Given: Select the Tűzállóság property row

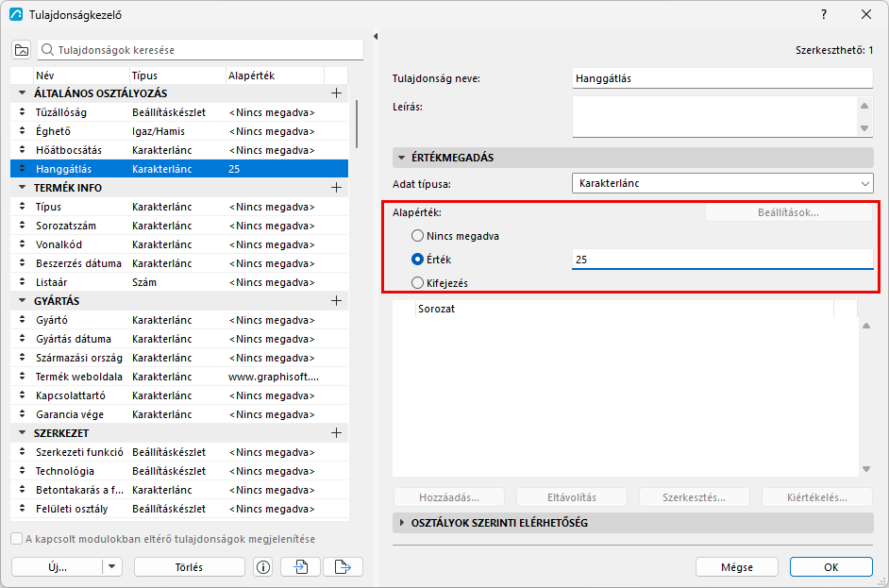Looking at the screenshot, I should click(179, 112).
